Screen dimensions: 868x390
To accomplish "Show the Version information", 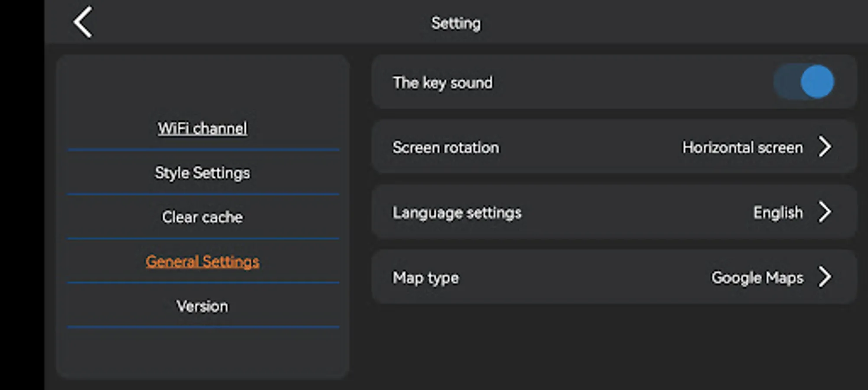I will pyautogui.click(x=202, y=306).
